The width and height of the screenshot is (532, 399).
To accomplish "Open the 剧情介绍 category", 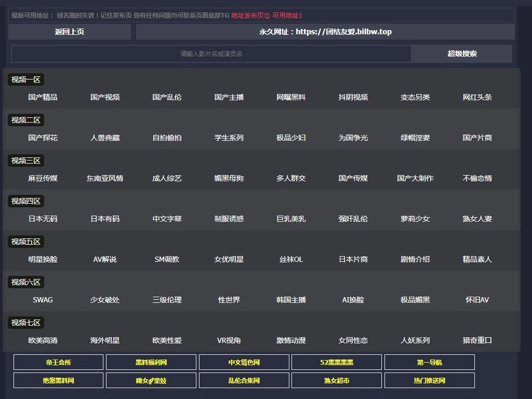I will tap(415, 259).
